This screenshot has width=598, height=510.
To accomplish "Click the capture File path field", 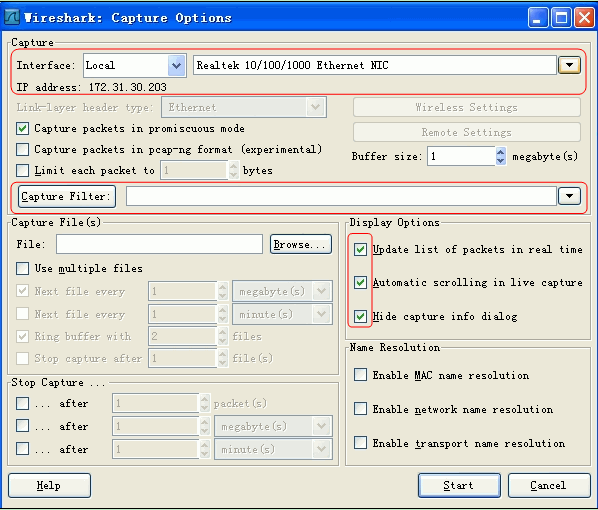I will [159, 244].
